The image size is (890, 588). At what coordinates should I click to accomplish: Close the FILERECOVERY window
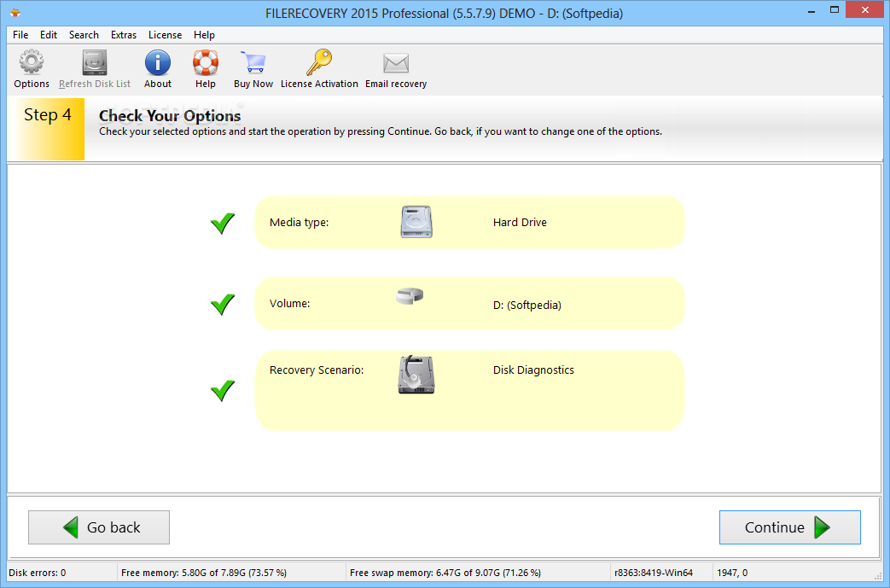[865, 9]
